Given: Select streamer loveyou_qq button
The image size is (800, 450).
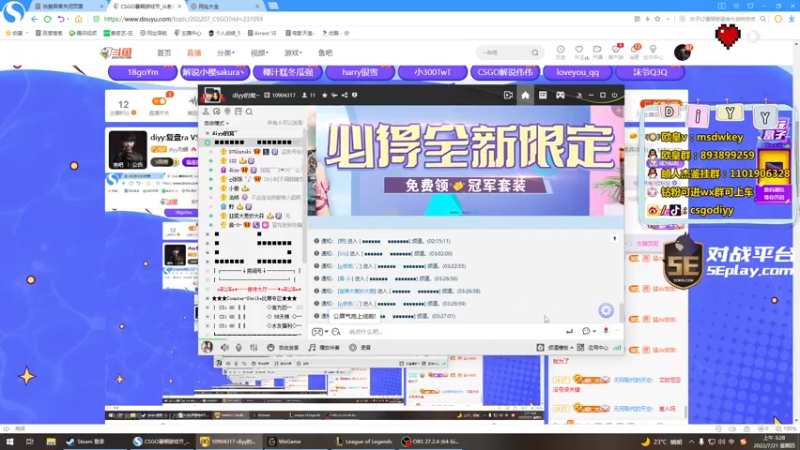Looking at the screenshot, I should tap(578, 72).
